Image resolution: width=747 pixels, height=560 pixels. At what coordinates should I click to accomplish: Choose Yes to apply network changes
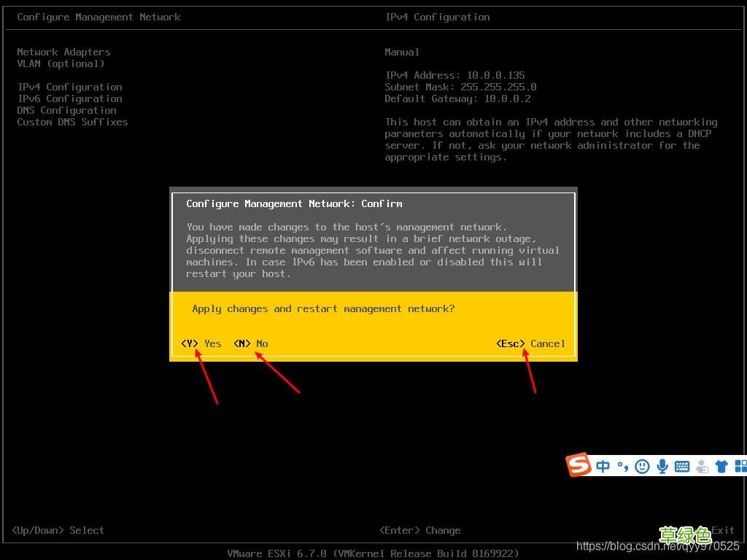[x=202, y=343]
